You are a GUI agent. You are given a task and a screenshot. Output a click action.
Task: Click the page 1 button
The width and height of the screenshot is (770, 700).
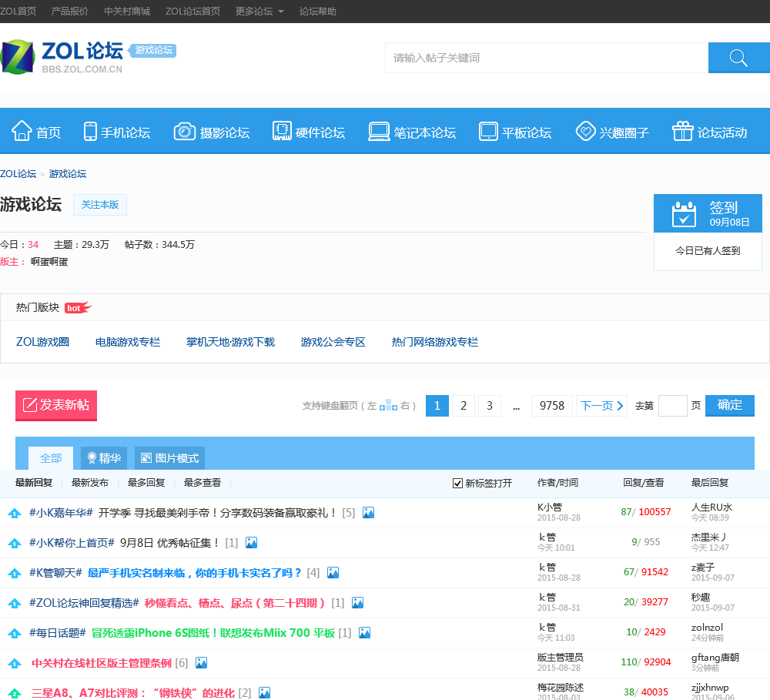[x=437, y=406]
